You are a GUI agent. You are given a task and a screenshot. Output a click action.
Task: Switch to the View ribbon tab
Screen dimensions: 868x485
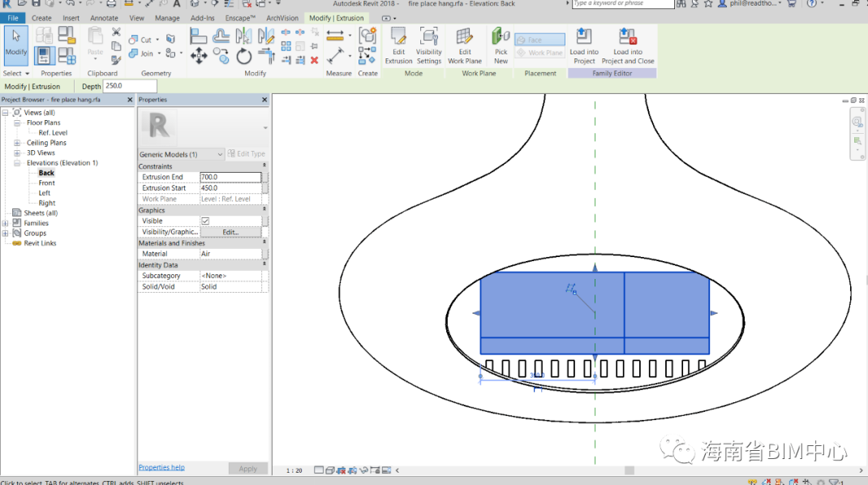point(137,18)
